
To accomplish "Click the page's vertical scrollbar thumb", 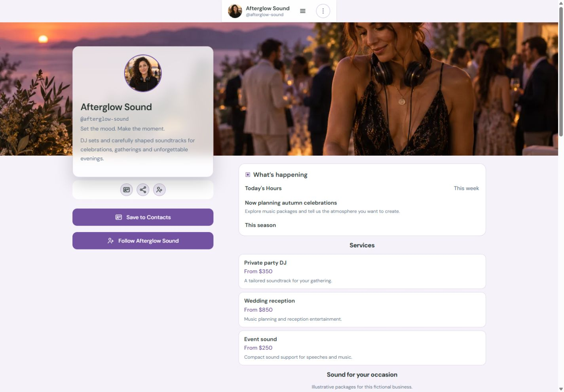I will pos(561,71).
